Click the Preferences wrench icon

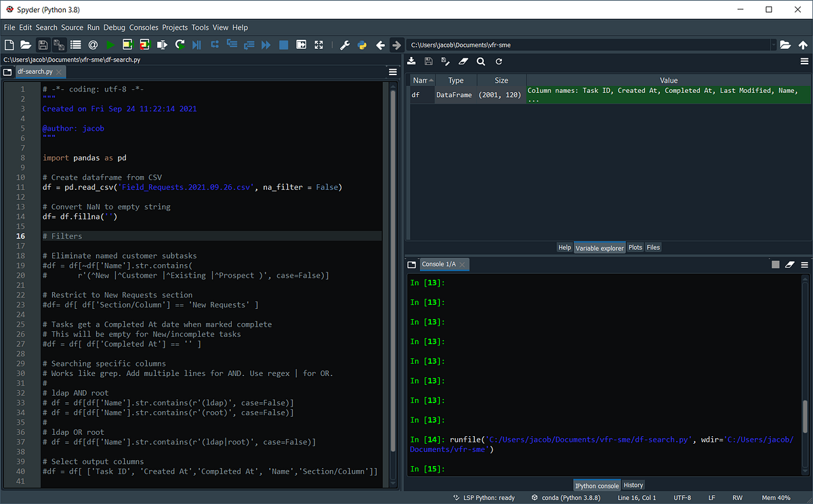[x=344, y=45]
